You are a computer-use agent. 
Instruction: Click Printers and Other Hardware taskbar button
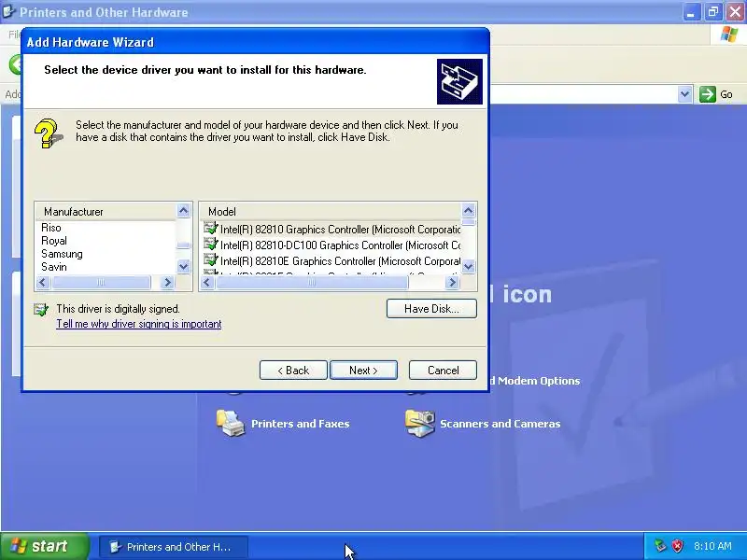174,547
